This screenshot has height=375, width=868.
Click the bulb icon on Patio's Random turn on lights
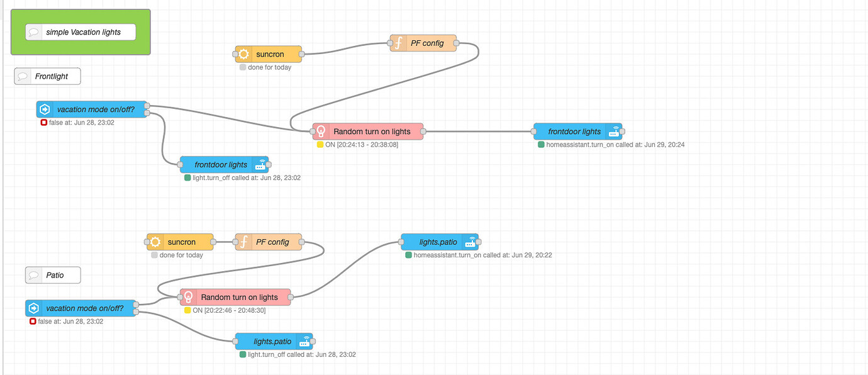[x=187, y=297]
